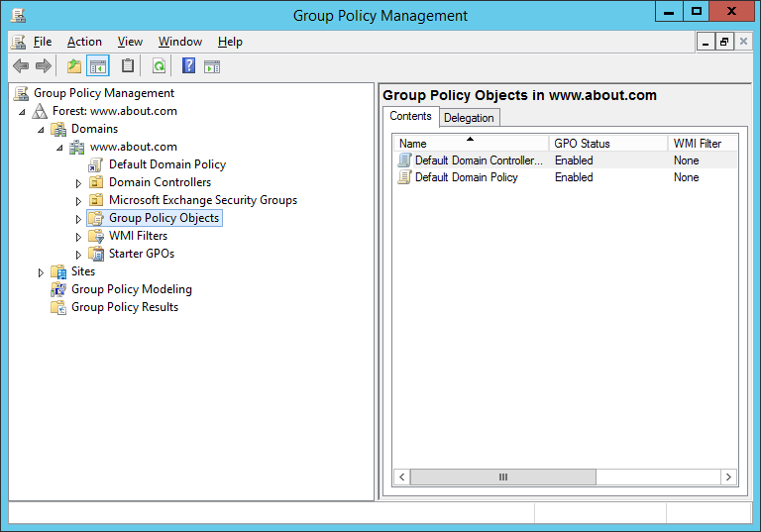761x532 pixels.
Task: Click the Domain Controllers OU folder icon
Action: click(x=96, y=182)
